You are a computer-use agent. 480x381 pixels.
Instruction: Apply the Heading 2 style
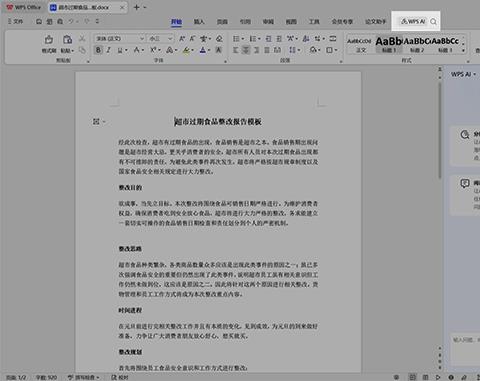[x=417, y=45]
